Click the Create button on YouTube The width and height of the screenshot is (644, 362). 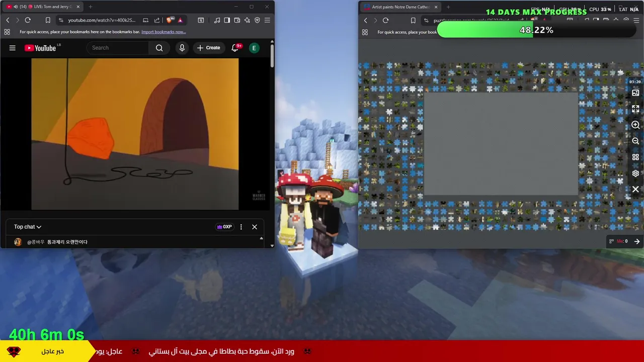(x=208, y=48)
